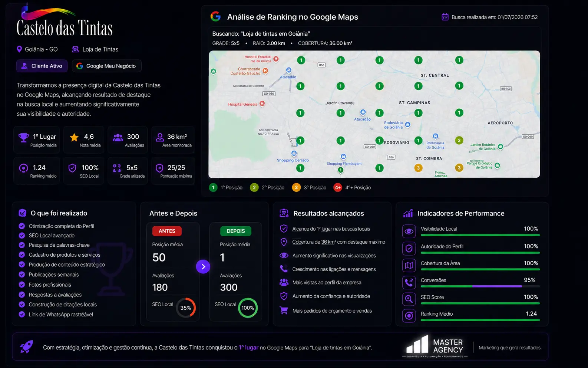Click the check mark beside Fotos profissionais

(22, 285)
